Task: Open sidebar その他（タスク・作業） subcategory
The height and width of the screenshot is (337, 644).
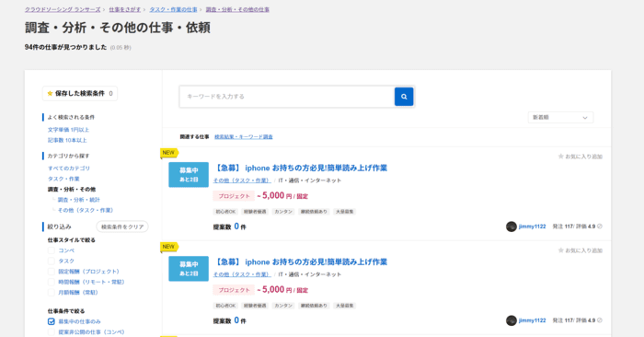Action: click(x=86, y=211)
